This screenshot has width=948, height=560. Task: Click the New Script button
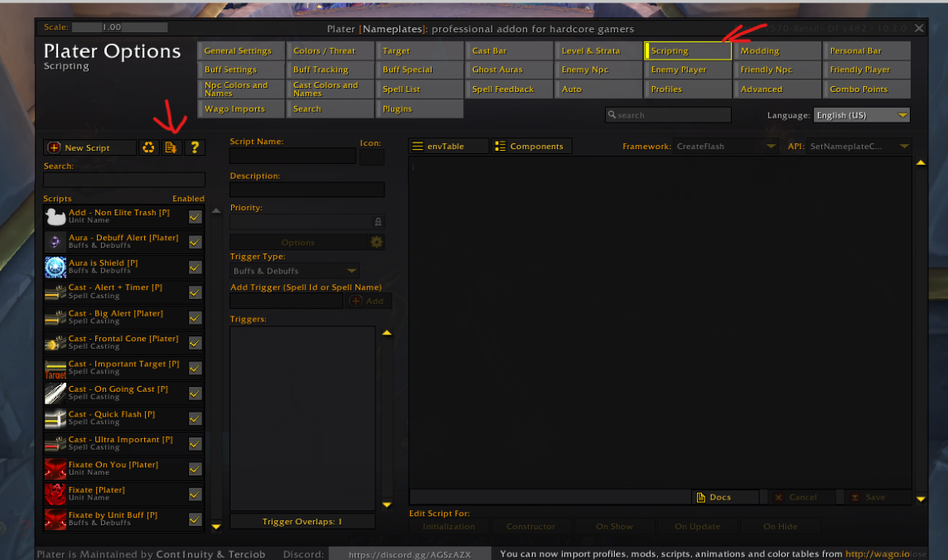(89, 147)
